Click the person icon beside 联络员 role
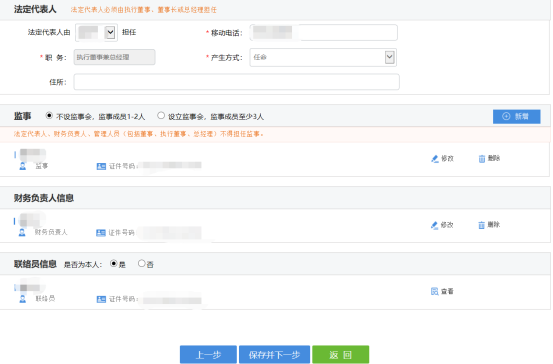 tap(23, 299)
